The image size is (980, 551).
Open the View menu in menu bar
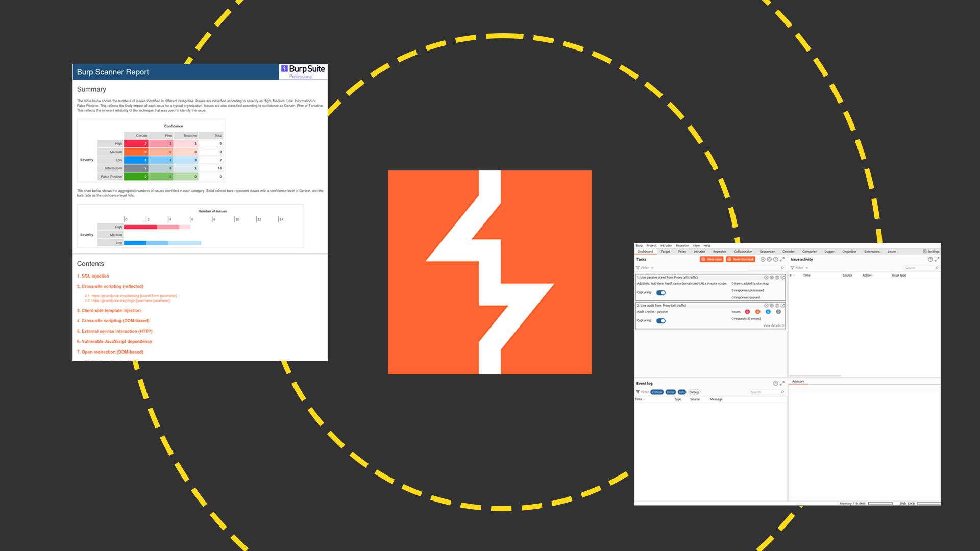tap(696, 246)
